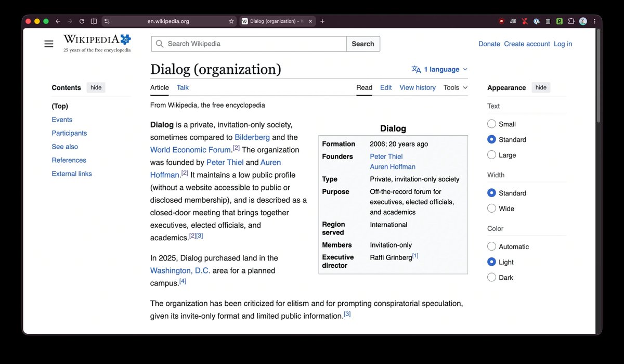Open the Wayback Machine pillar extension icon
This screenshot has width=624, height=364.
click(548, 21)
